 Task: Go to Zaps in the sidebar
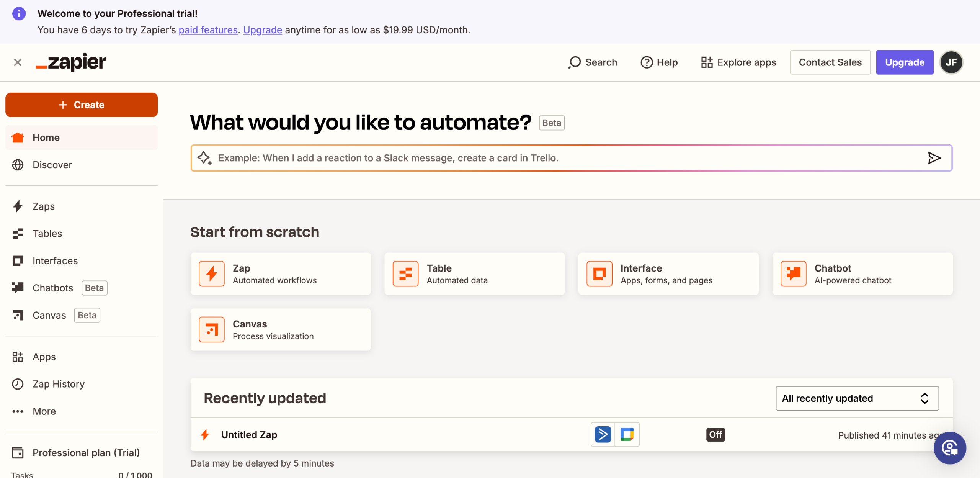pos(43,206)
